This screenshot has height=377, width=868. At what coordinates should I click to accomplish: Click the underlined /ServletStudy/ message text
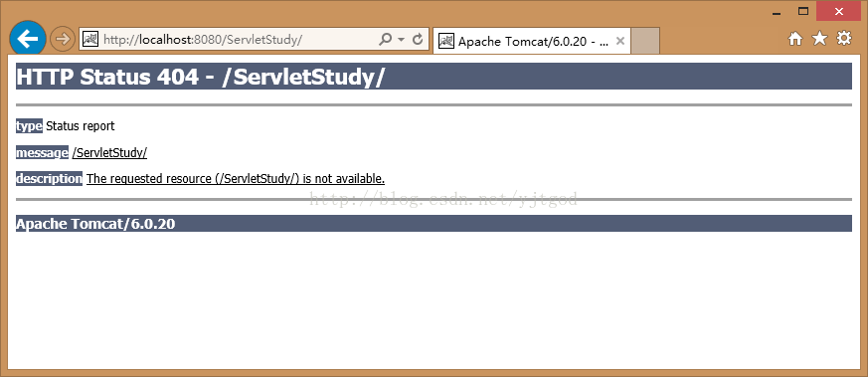point(109,153)
